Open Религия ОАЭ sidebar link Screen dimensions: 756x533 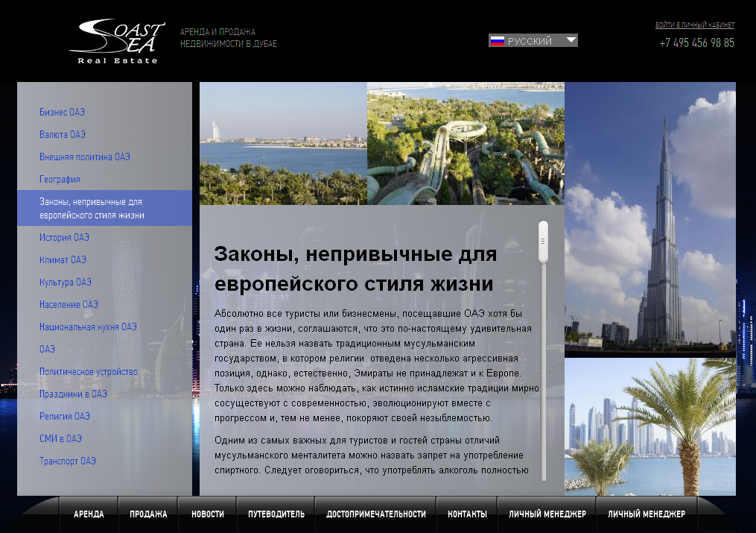pyautogui.click(x=65, y=416)
